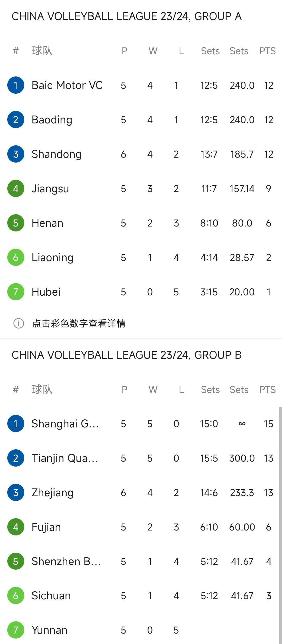Tap Baoding's blue rank 2 badge
Viewport: 282px width, 644px height.
16,120
